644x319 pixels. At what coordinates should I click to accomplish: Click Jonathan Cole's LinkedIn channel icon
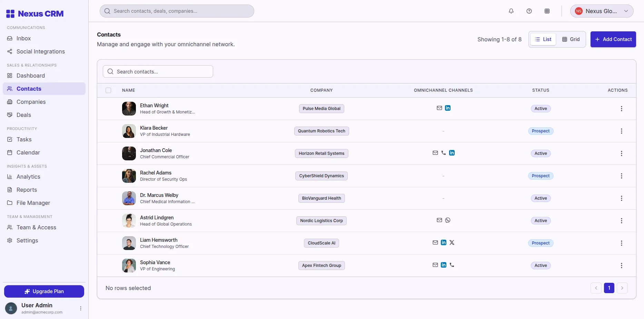click(x=452, y=153)
